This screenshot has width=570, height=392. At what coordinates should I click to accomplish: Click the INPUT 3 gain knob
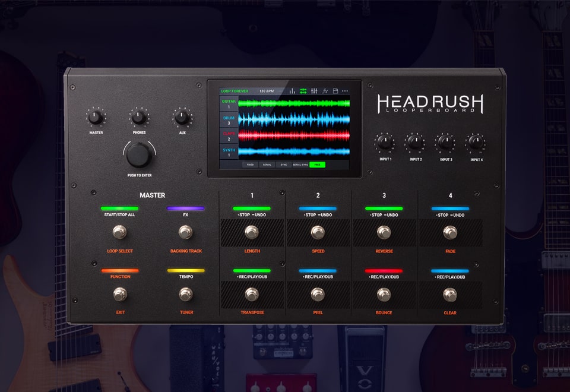coord(445,142)
